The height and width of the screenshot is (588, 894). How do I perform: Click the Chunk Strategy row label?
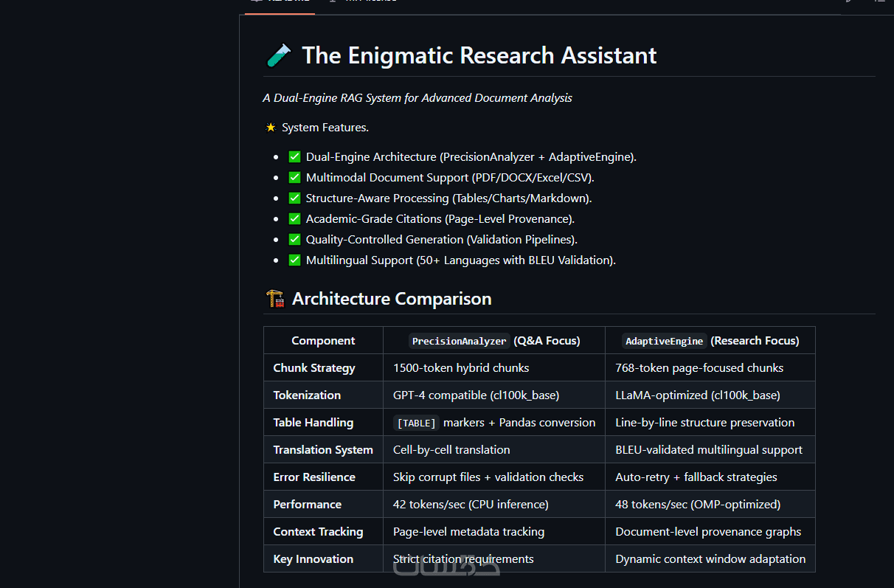pos(314,368)
